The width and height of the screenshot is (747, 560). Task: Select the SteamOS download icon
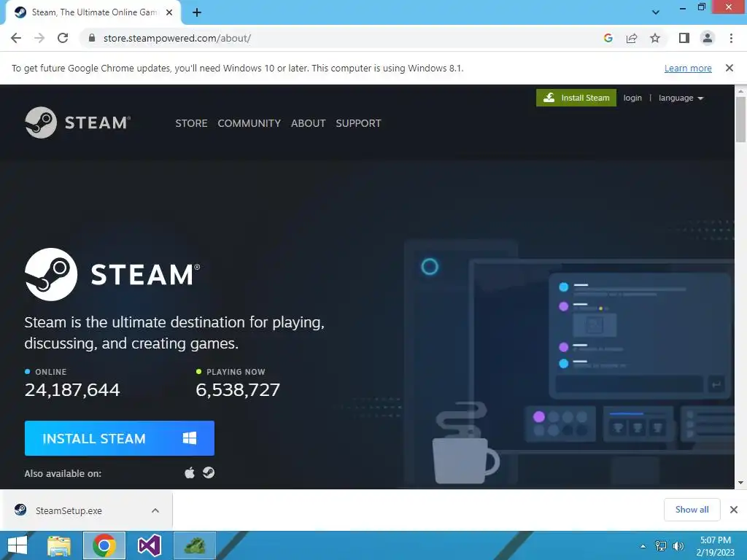(209, 472)
